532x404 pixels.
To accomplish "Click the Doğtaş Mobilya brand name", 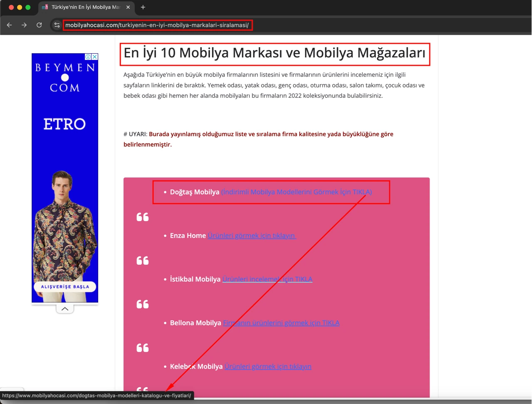I will (x=195, y=192).
